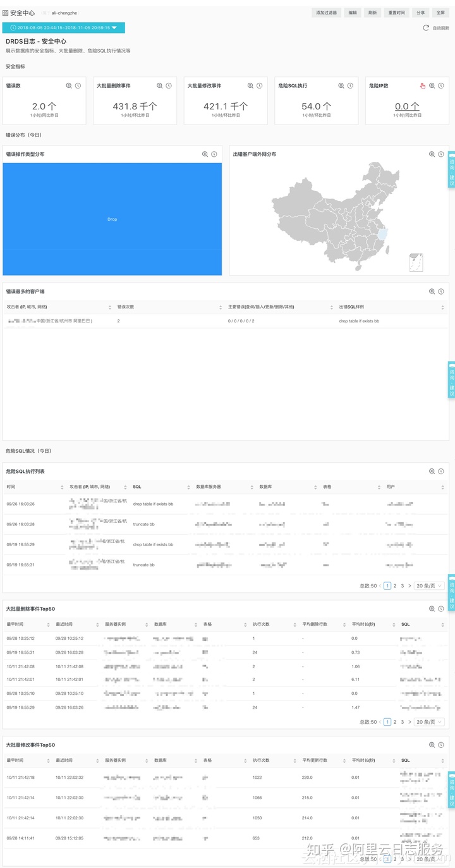
Task: Go to next page in 危险SQL执行列表
Action: pos(409,586)
